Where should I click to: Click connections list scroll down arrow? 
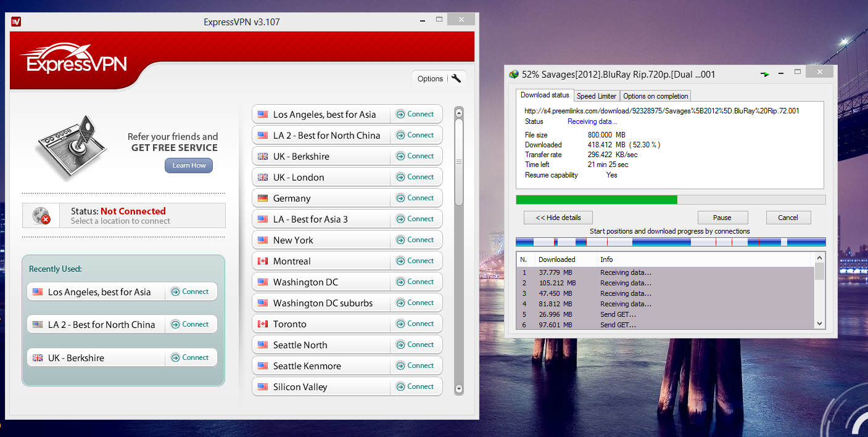(820, 324)
